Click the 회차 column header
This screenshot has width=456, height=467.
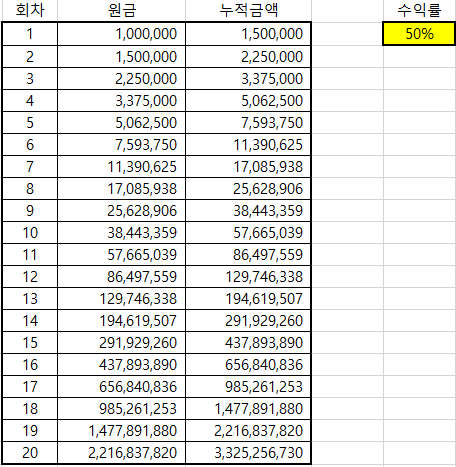coord(30,11)
